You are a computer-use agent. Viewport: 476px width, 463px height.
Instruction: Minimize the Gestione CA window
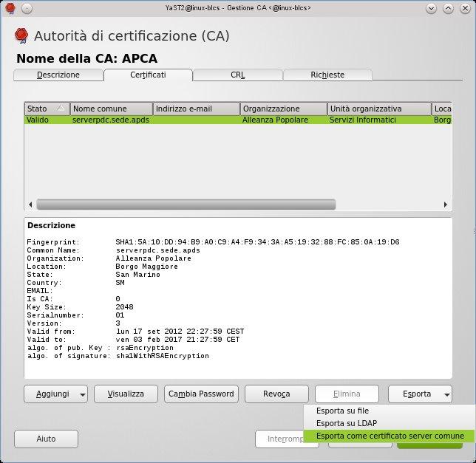pos(431,8)
